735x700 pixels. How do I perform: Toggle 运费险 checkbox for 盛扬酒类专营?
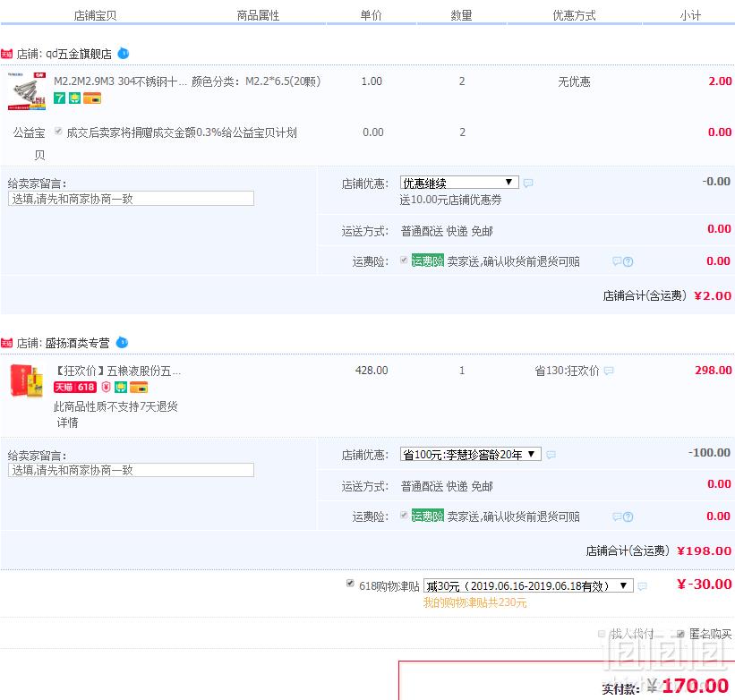[404, 516]
